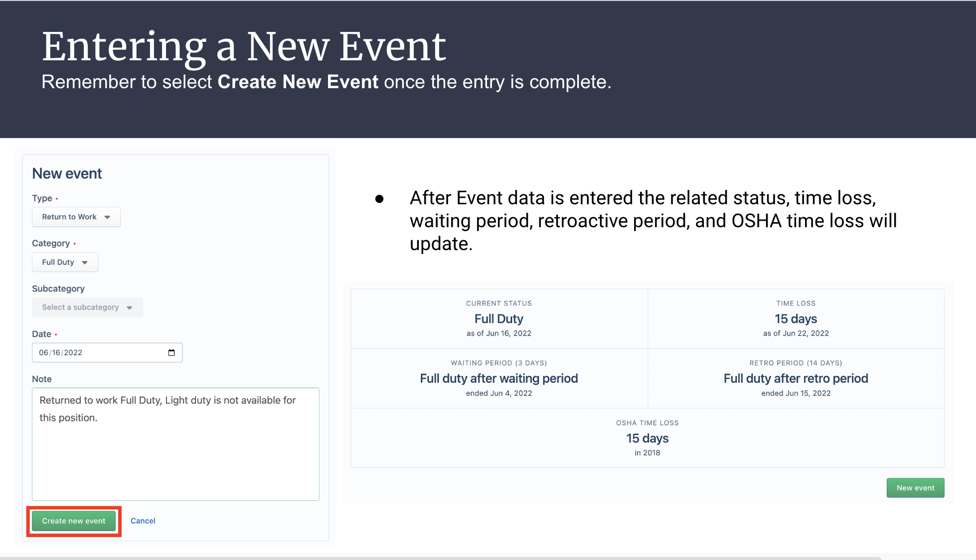Click into the Note text area
Image resolution: width=976 pixels, height=560 pixels.
click(175, 444)
